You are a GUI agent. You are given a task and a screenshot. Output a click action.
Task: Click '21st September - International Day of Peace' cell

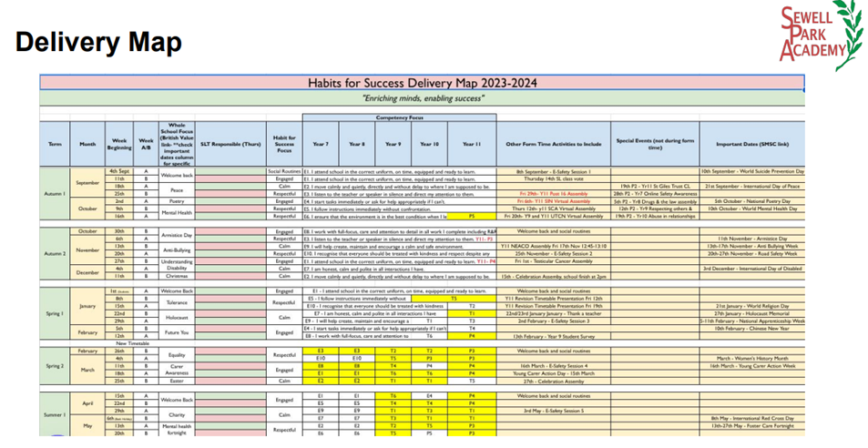(752, 187)
